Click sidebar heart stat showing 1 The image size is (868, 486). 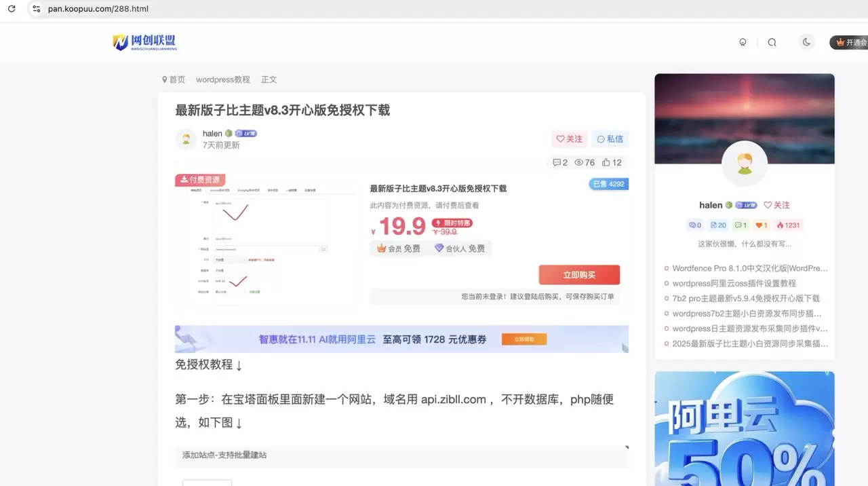(x=761, y=225)
